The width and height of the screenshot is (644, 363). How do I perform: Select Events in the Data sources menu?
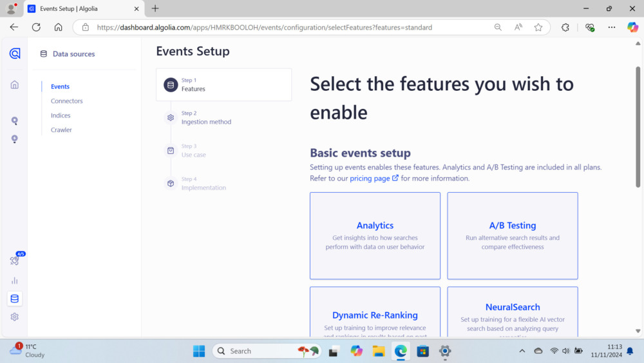[60, 86]
